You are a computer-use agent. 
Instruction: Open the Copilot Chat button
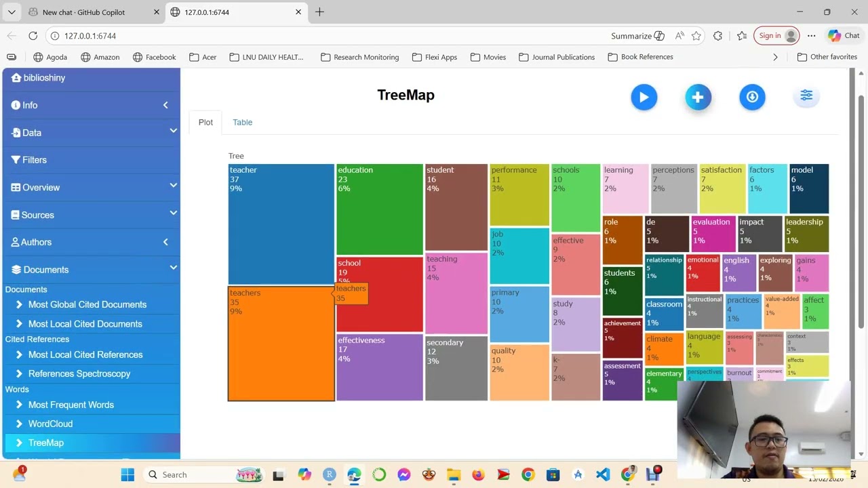[844, 36]
